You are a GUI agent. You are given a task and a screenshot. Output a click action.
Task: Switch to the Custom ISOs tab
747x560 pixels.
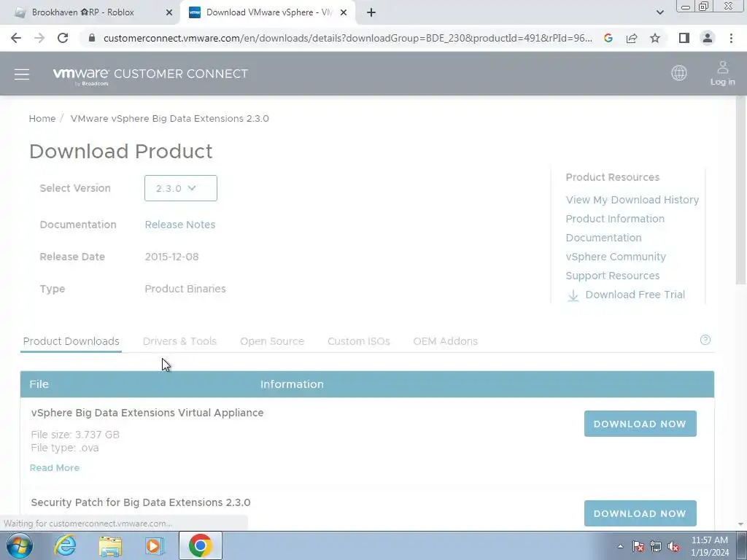click(x=359, y=341)
